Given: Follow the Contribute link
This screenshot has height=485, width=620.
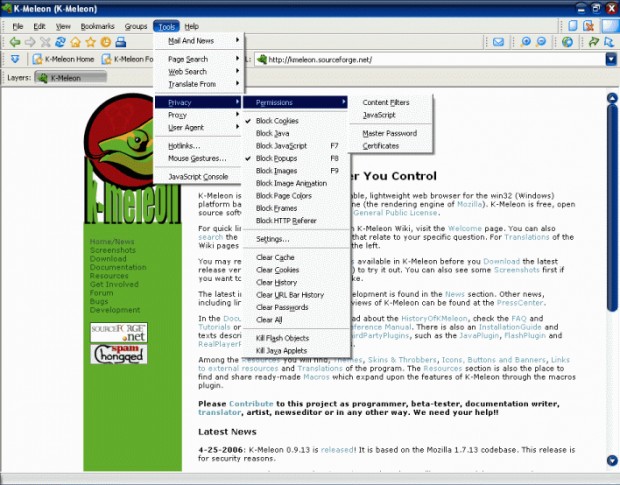Looking at the screenshot, I should pyautogui.click(x=251, y=404).
